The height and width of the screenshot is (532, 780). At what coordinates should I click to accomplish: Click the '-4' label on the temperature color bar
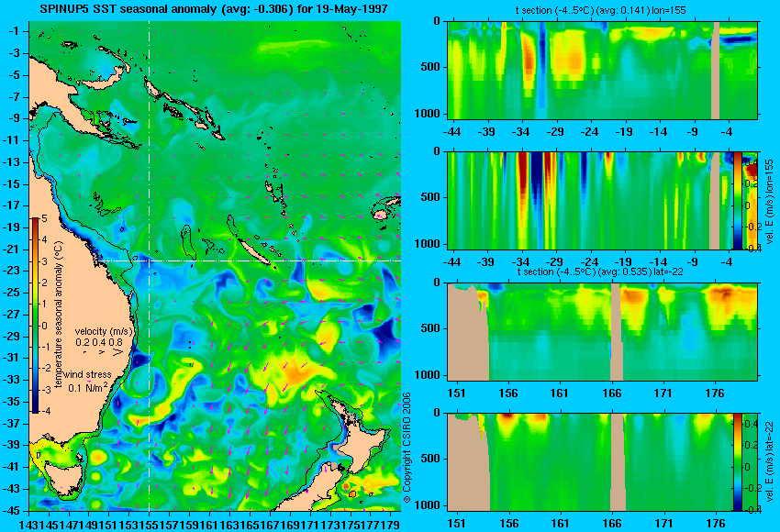(44, 411)
